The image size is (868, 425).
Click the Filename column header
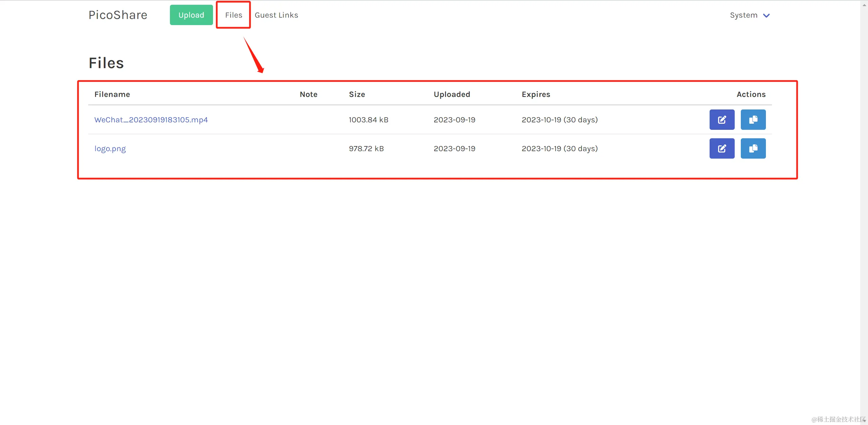coord(112,94)
